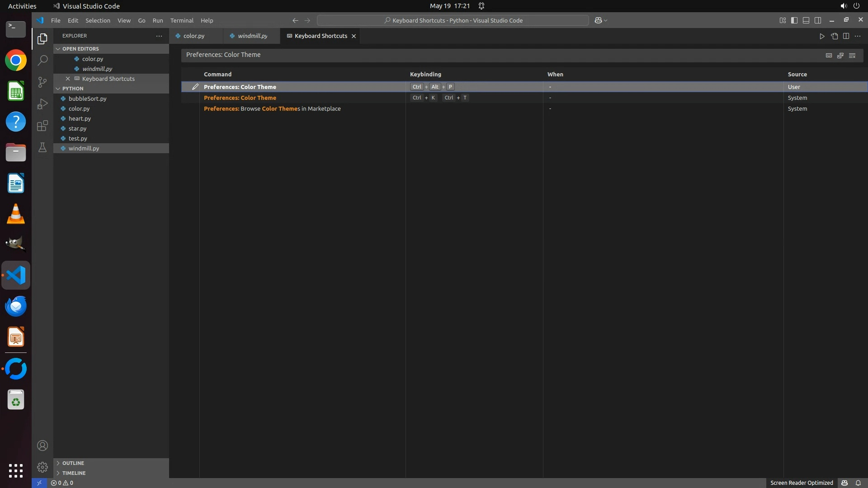Open Run and Debug view

tap(42, 104)
